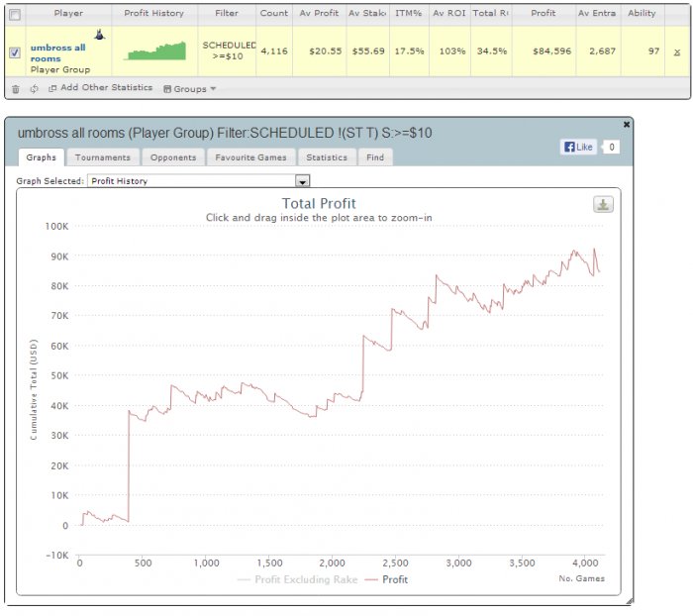Switch to the Graphs tab

pyautogui.click(x=42, y=157)
